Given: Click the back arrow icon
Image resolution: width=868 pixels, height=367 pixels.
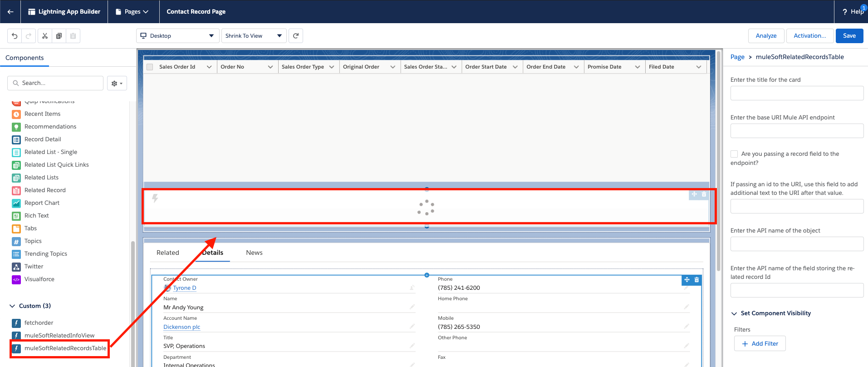Looking at the screenshot, I should click(x=10, y=12).
